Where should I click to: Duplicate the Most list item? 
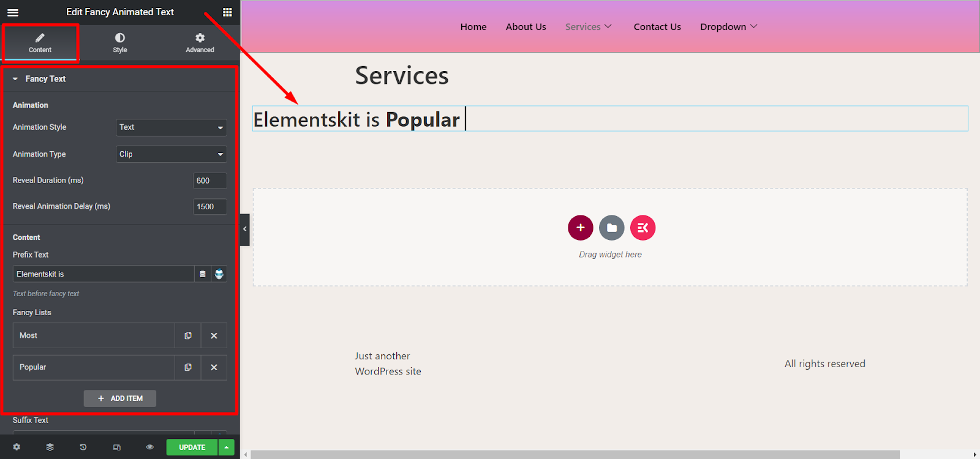[x=188, y=335]
